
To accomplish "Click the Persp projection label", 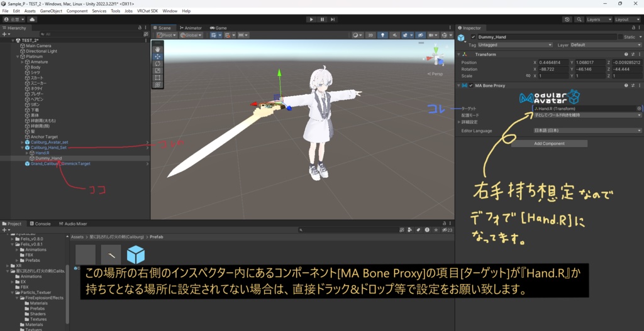I will 436,74.
